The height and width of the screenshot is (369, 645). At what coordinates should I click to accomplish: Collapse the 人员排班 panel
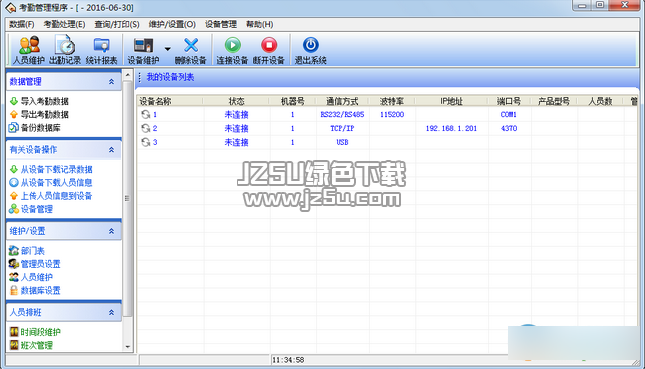pyautogui.click(x=111, y=313)
